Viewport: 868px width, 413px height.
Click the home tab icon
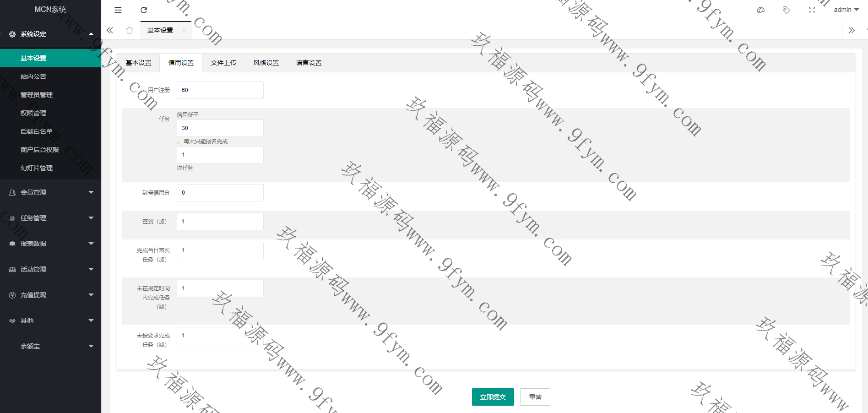click(x=130, y=30)
